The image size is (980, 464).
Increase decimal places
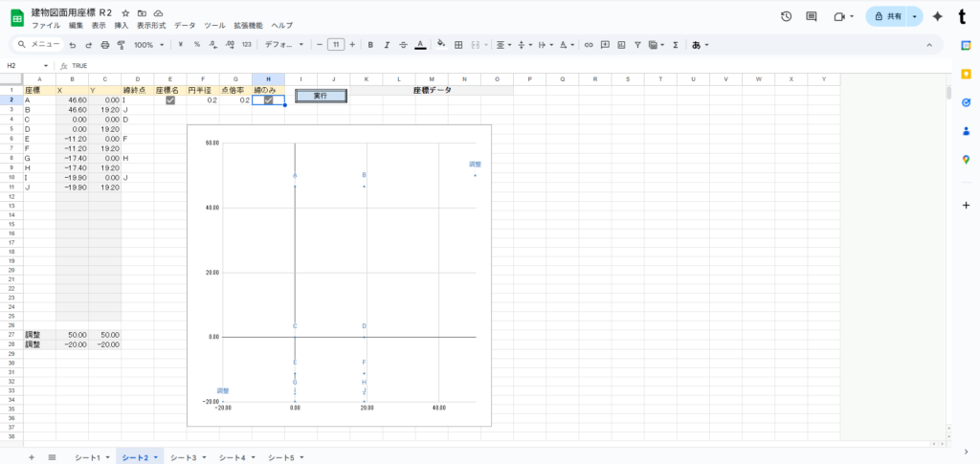[230, 45]
